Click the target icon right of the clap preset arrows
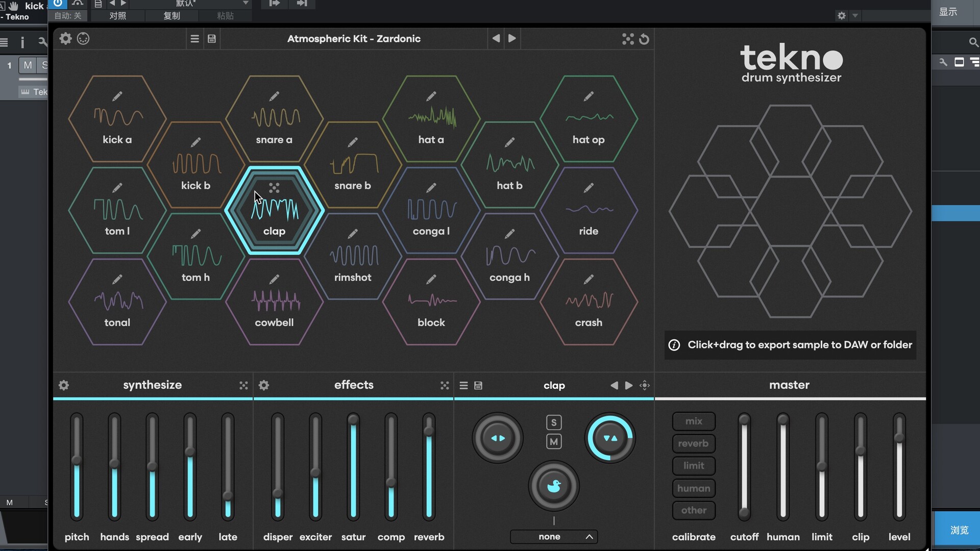This screenshot has height=551, width=980. [x=645, y=385]
